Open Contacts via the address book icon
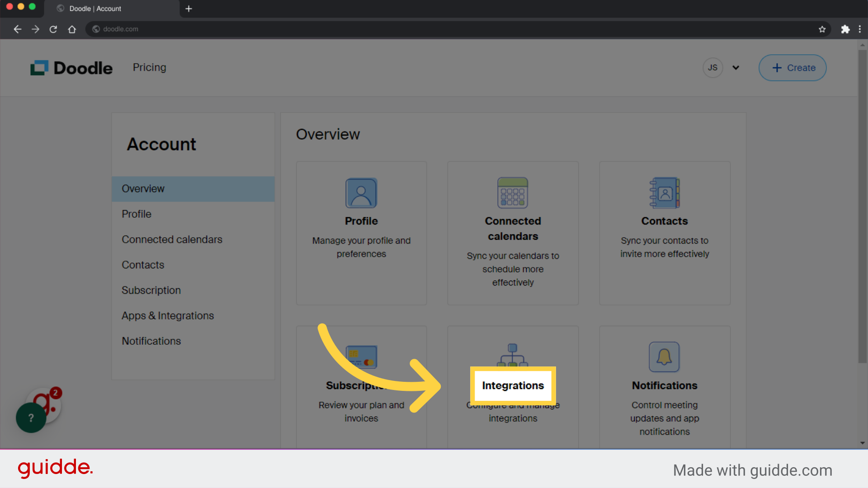Image resolution: width=868 pixels, height=488 pixels. [664, 192]
